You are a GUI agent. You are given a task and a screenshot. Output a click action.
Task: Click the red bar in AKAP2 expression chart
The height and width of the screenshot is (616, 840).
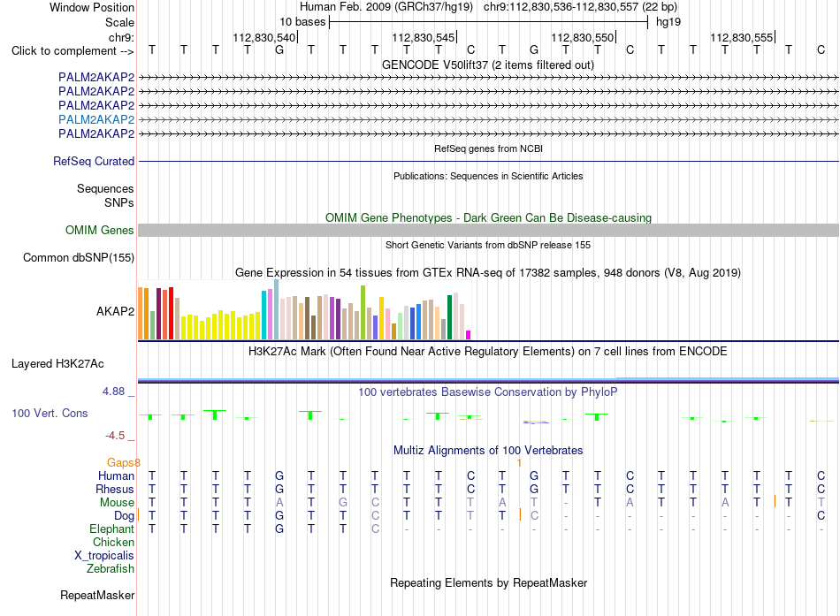pyautogui.click(x=171, y=314)
